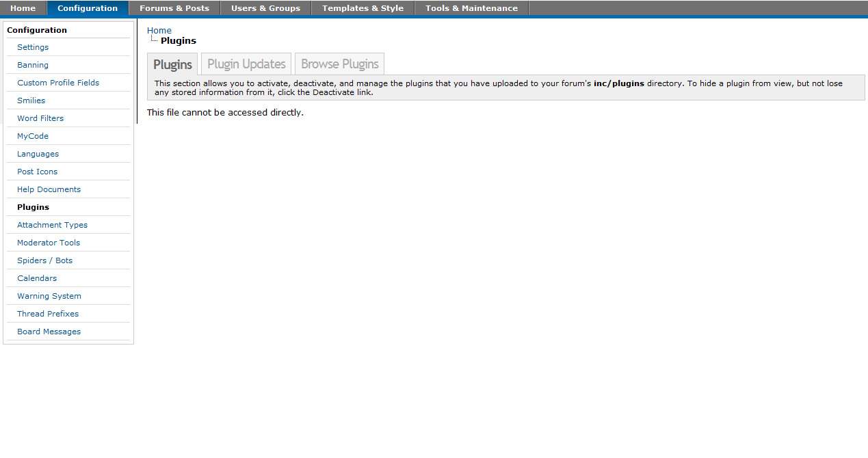
Task: Open the Browse Plugins tab
Action: (339, 64)
